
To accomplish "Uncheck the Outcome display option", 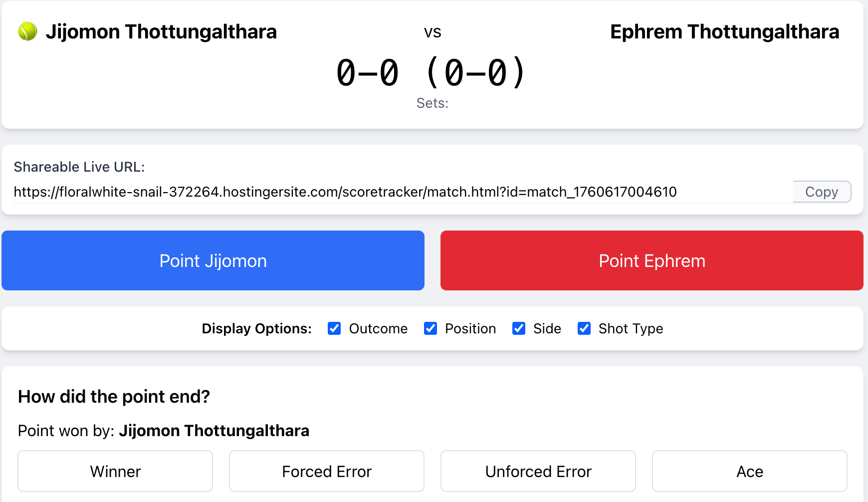I will tap(334, 328).
